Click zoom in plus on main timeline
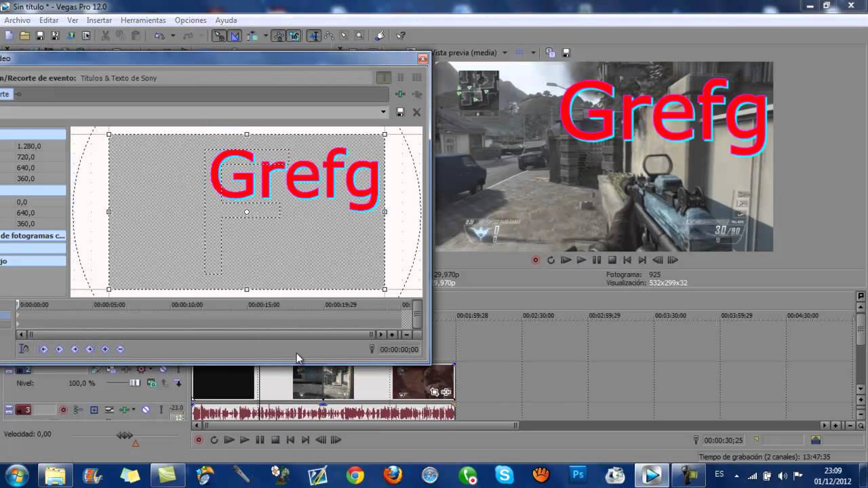 point(835,426)
